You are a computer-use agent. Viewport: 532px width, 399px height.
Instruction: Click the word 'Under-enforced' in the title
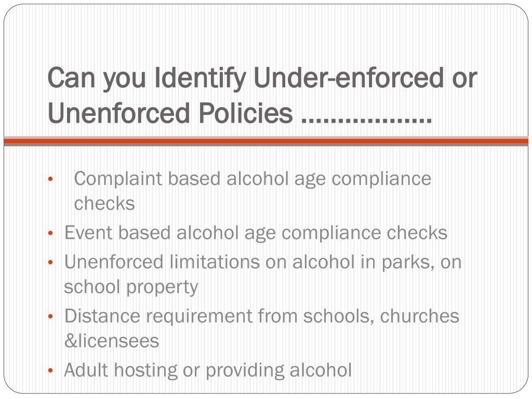[349, 77]
